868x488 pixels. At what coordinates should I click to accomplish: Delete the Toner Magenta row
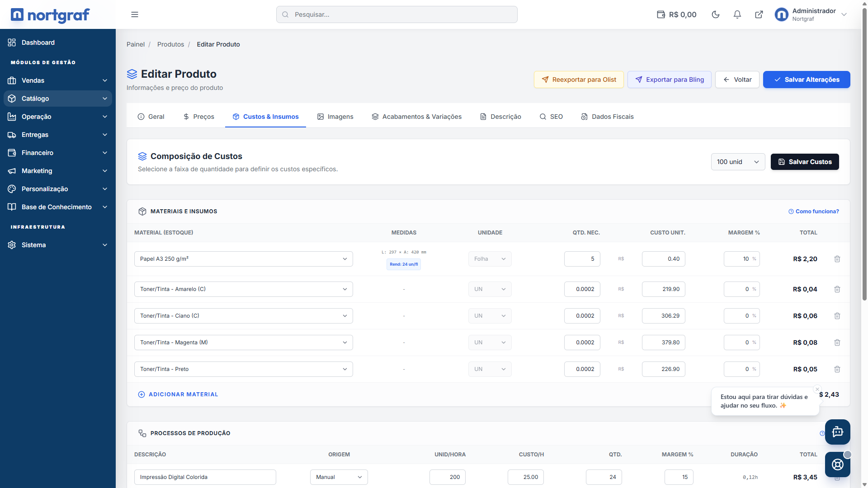pos(837,343)
